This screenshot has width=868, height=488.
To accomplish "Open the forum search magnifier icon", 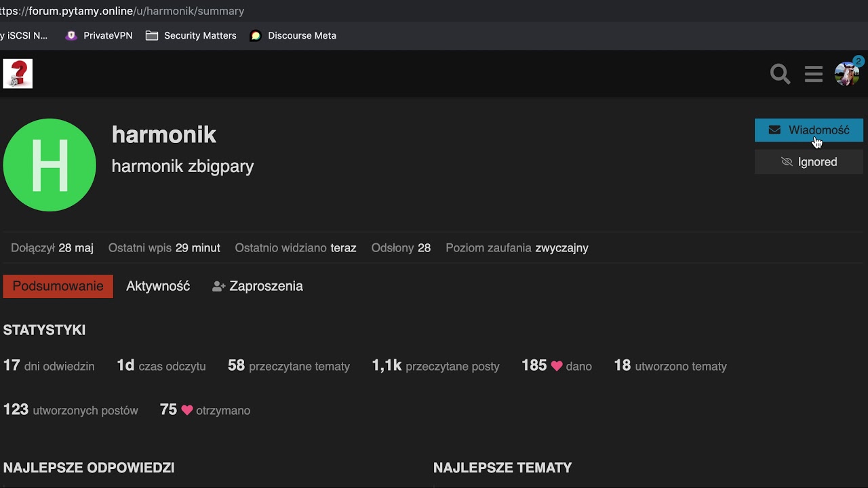I will click(780, 74).
